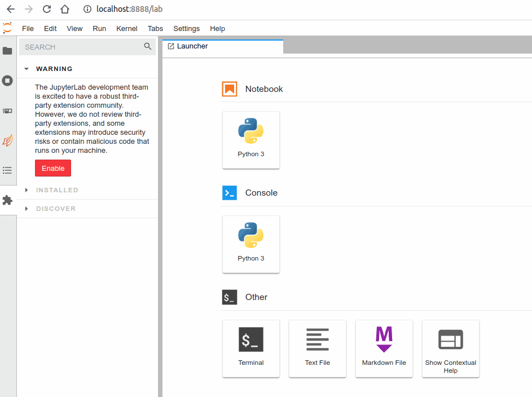Launch a Python 3 console
The image size is (532, 397).
coord(251,244)
